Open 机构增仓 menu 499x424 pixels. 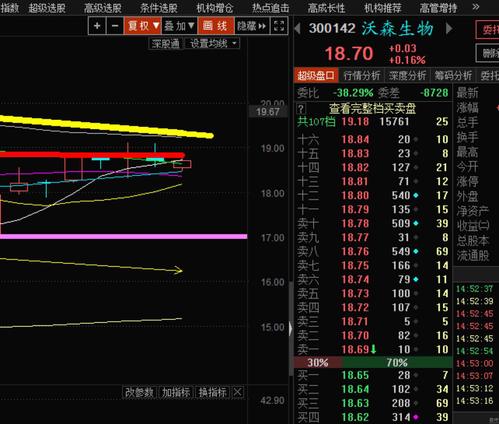coord(215,8)
